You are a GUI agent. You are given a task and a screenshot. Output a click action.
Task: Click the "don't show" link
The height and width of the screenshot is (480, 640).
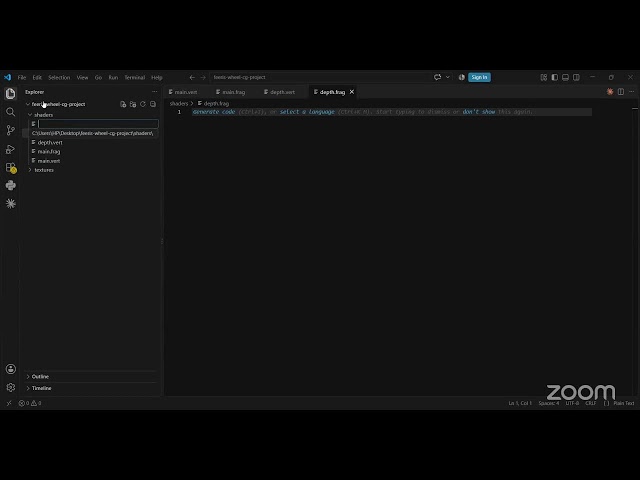(x=479, y=112)
